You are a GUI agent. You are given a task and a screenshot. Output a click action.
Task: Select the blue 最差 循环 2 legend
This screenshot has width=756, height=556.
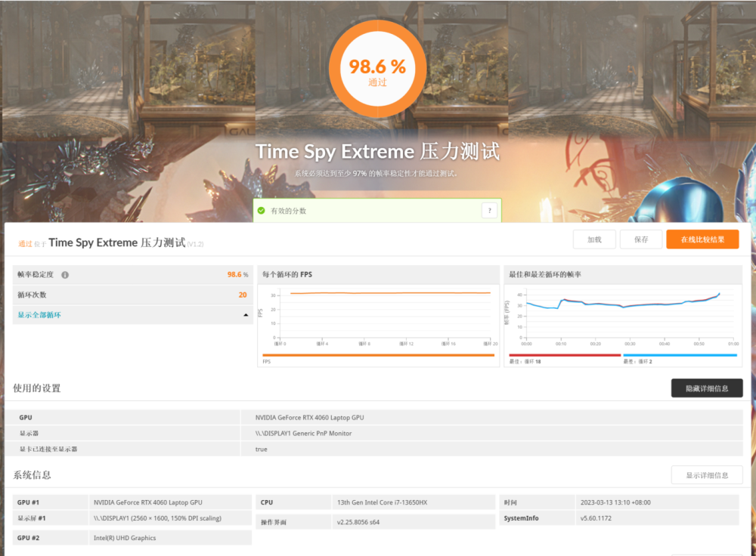click(680, 355)
